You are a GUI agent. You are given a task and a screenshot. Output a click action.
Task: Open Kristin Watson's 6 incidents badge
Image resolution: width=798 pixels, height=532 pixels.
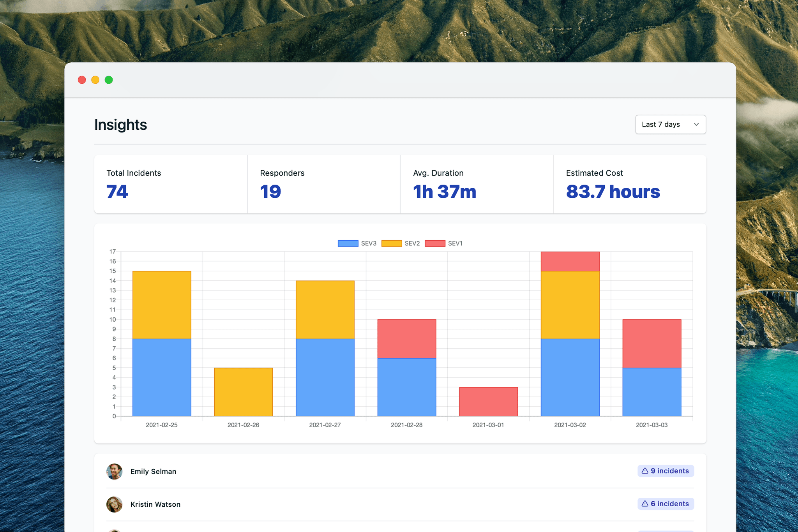[x=666, y=504]
